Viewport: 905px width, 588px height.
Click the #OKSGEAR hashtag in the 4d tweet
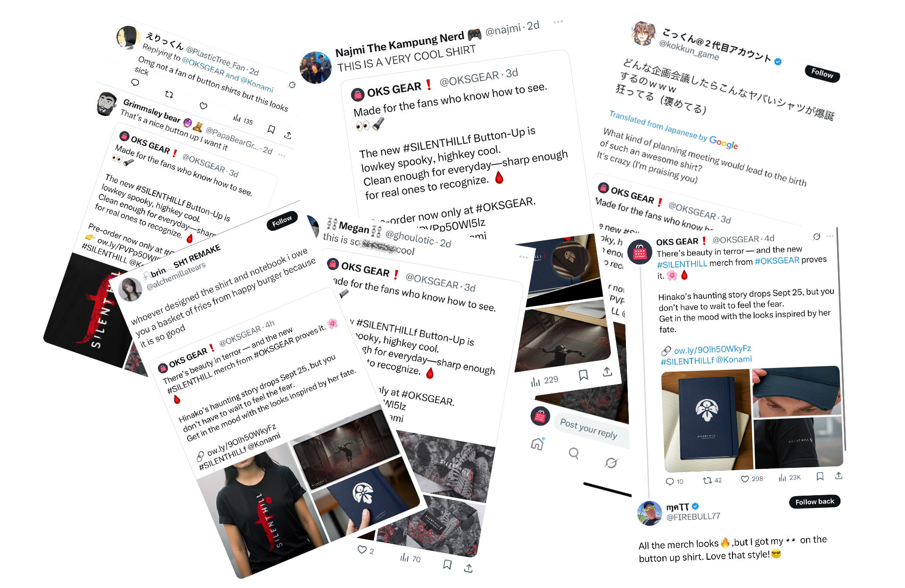777,261
